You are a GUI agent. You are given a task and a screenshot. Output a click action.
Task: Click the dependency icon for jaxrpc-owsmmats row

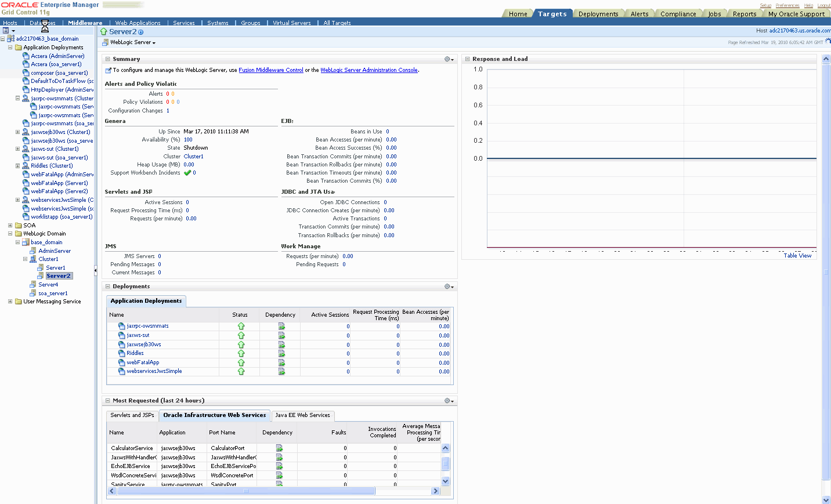pos(281,327)
